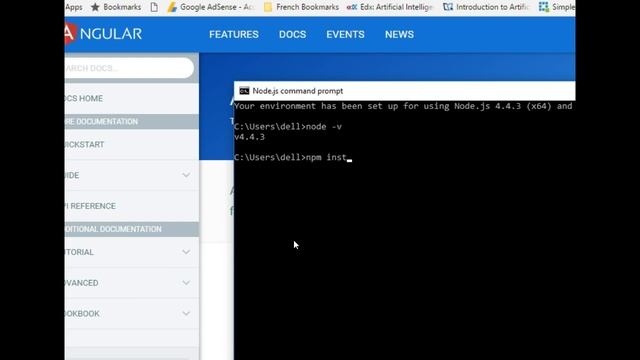
Task: Open the French Bookmarks folder
Action: [301, 7]
